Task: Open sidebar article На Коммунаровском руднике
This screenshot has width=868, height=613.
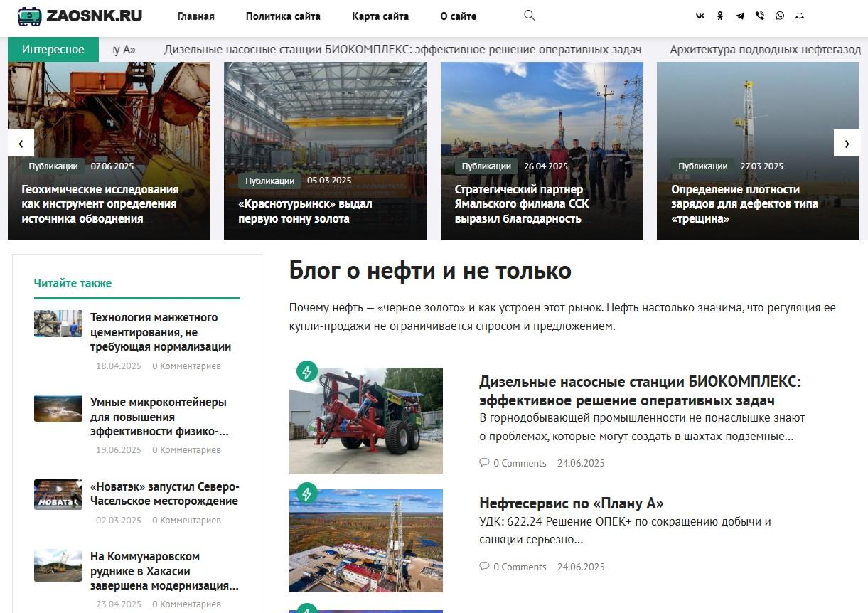Action: click(x=164, y=571)
